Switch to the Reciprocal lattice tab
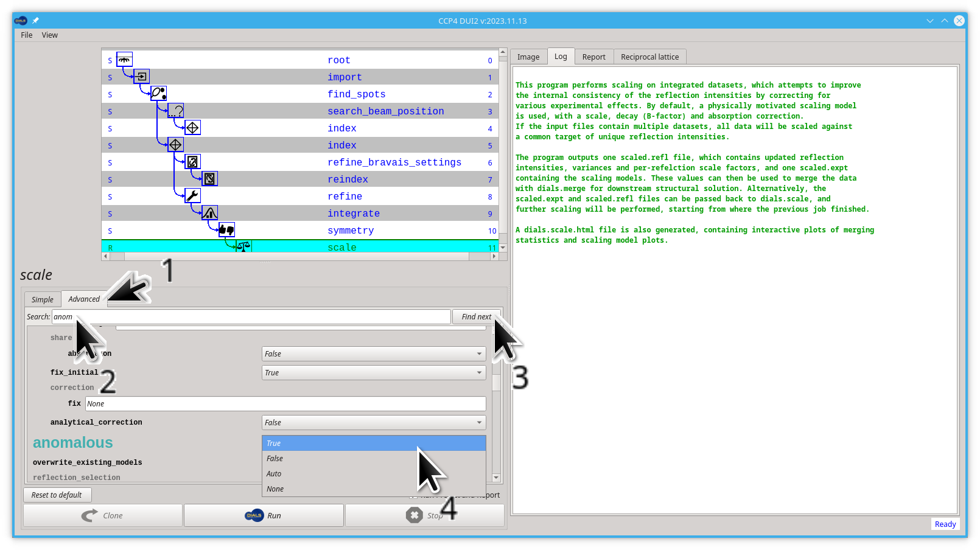This screenshot has width=980, height=550. pos(649,57)
